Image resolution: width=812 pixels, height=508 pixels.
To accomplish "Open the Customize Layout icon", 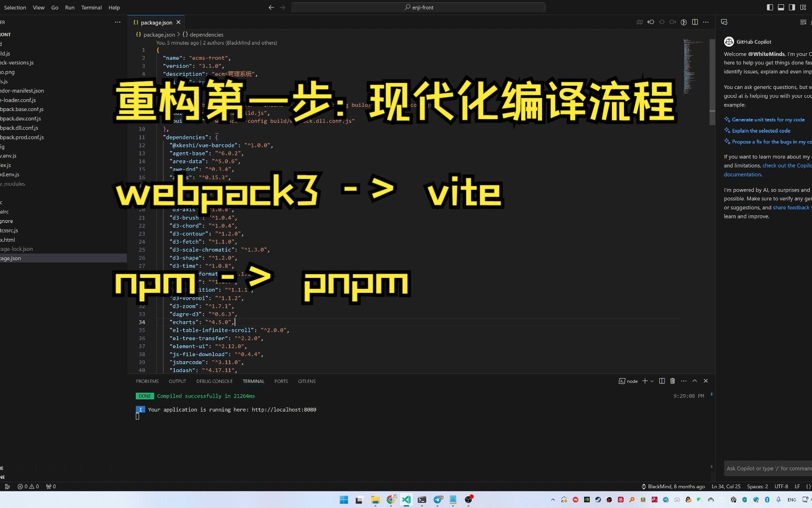I will pos(803,8).
